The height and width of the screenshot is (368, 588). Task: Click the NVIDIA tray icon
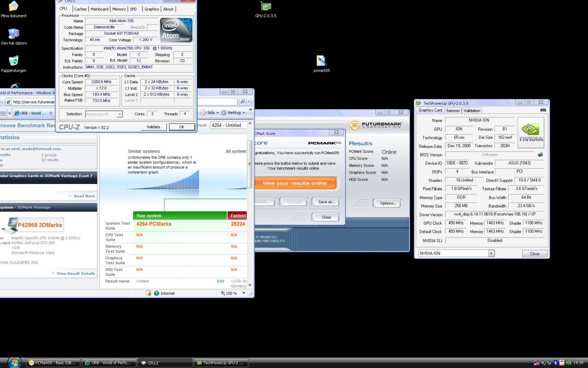pos(568,363)
